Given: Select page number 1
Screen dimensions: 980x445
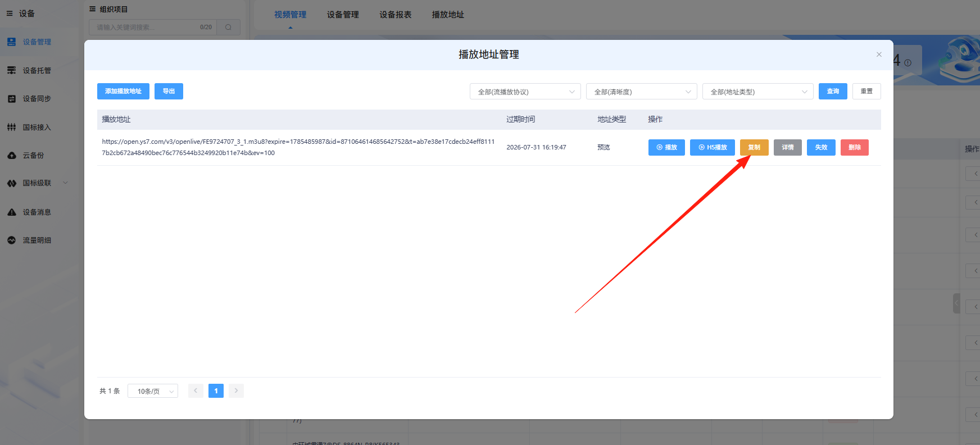Looking at the screenshot, I should coord(216,391).
